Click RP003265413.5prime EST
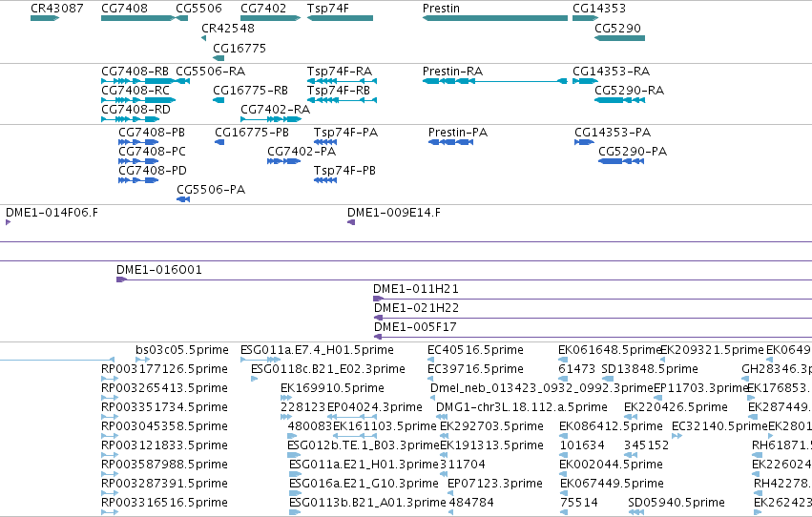The width and height of the screenshot is (812, 517). click(x=110, y=398)
